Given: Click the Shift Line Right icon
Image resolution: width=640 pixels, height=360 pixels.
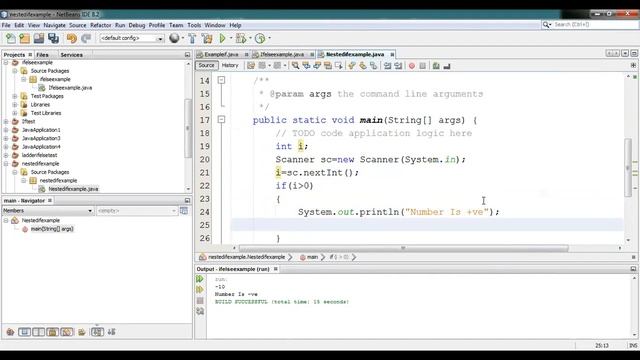Looking at the screenshot, I should [x=398, y=66].
